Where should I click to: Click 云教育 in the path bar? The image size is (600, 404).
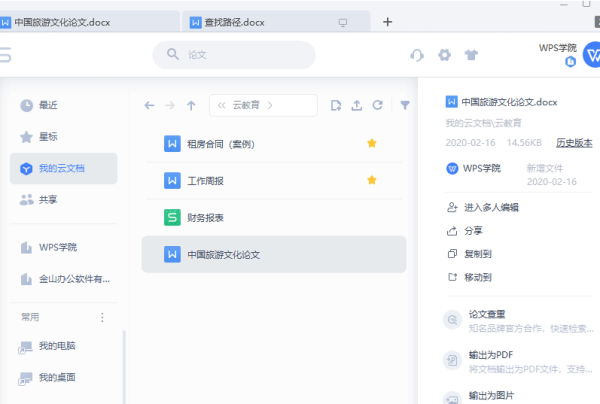(246, 105)
